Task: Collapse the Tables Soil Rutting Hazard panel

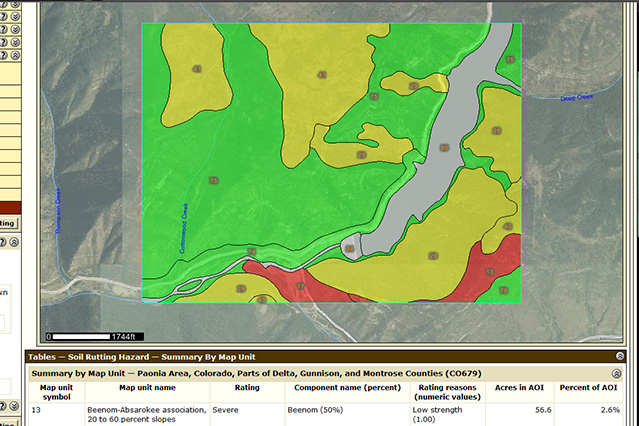Action: click(619, 356)
